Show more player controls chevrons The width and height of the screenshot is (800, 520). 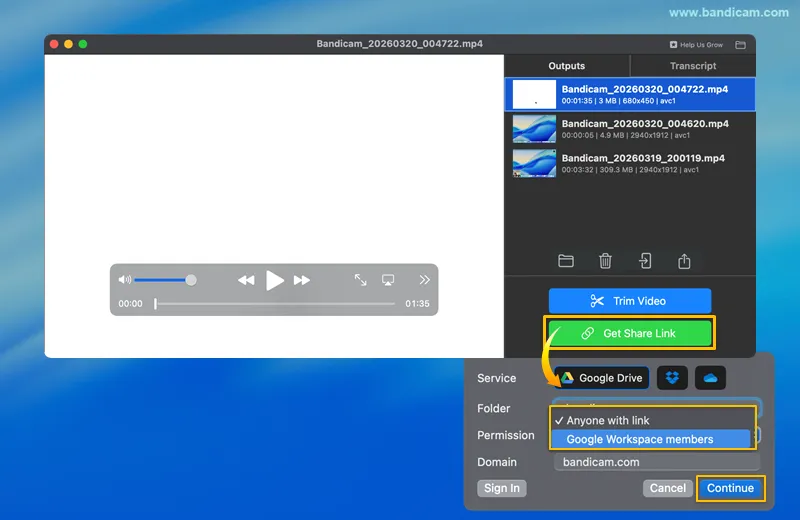pos(424,280)
